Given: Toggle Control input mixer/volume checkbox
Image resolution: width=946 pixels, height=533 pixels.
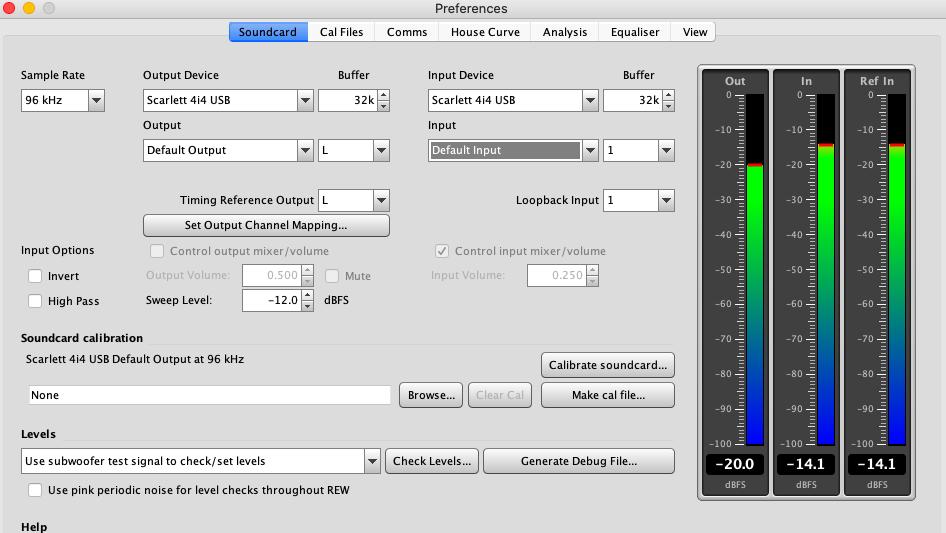Looking at the screenshot, I should 442,251.
